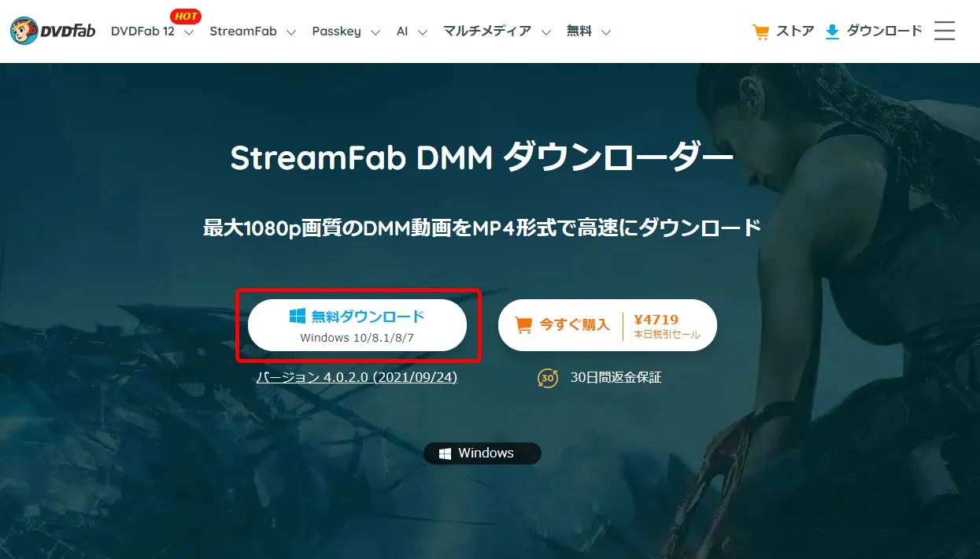
Task: Expand the 無料 dropdown chevron
Action: [x=606, y=32]
